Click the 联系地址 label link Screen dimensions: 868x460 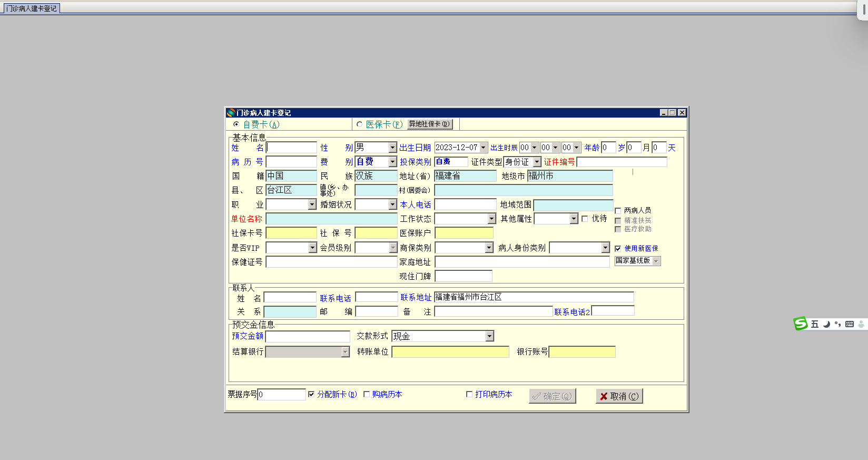coord(416,298)
